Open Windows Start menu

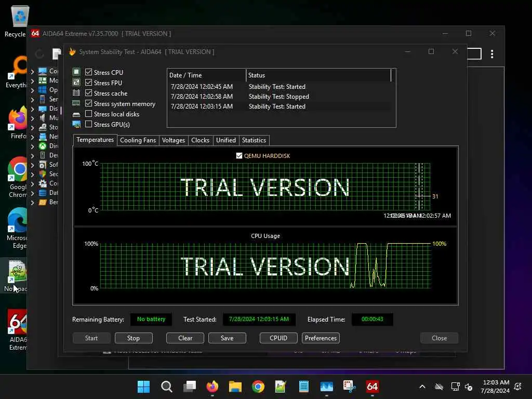(143, 387)
